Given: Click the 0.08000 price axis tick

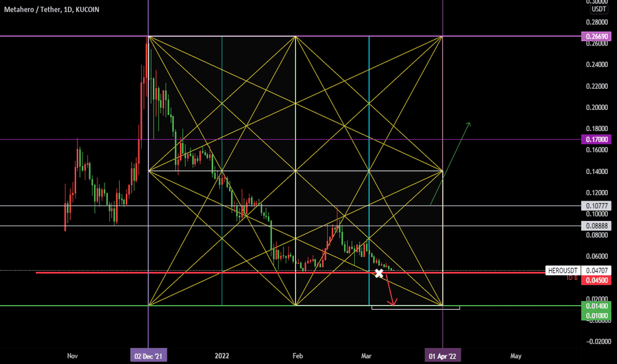Looking at the screenshot, I should coord(596,236).
